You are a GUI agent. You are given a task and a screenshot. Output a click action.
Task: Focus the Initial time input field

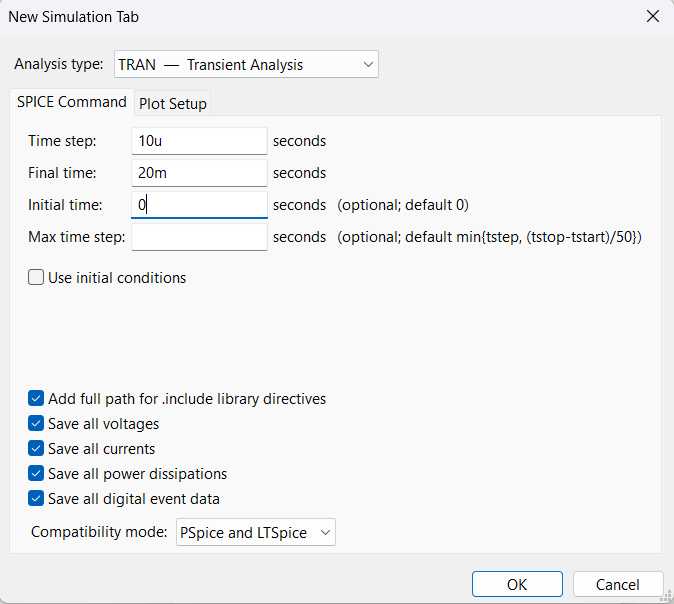point(199,205)
